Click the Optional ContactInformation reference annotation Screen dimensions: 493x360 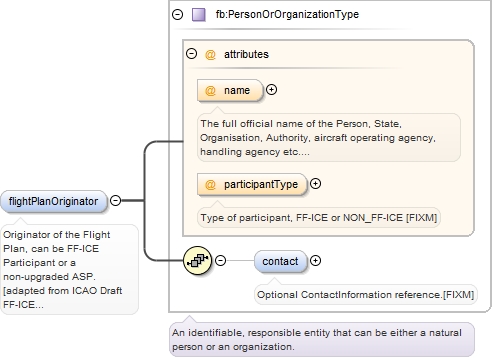click(366, 295)
